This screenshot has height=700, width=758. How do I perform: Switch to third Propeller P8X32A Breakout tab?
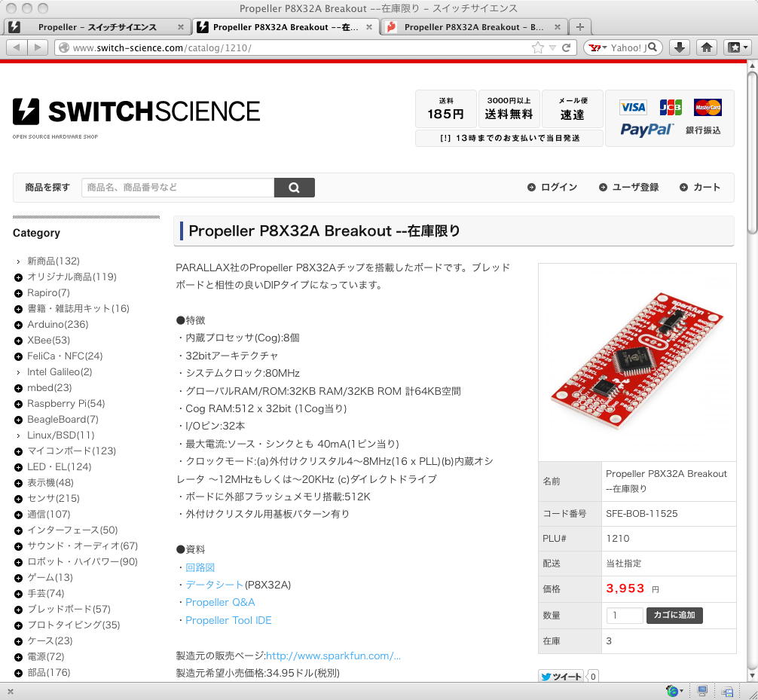(x=474, y=27)
